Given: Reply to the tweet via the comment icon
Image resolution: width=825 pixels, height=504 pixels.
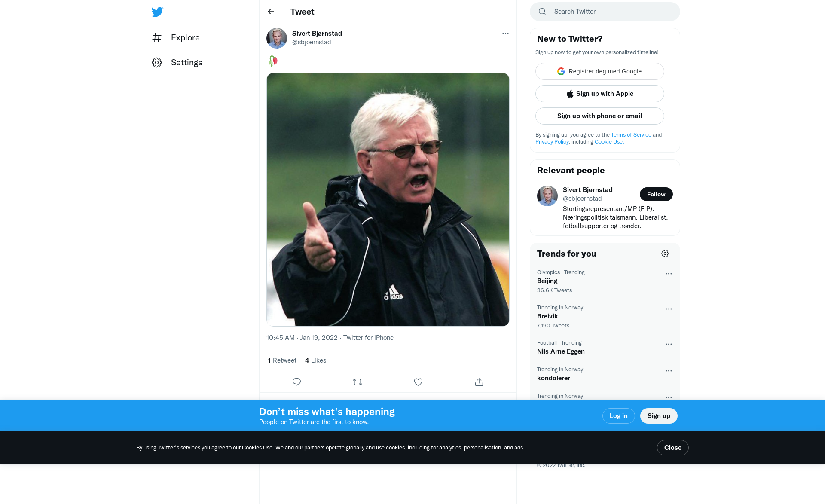Looking at the screenshot, I should [296, 382].
